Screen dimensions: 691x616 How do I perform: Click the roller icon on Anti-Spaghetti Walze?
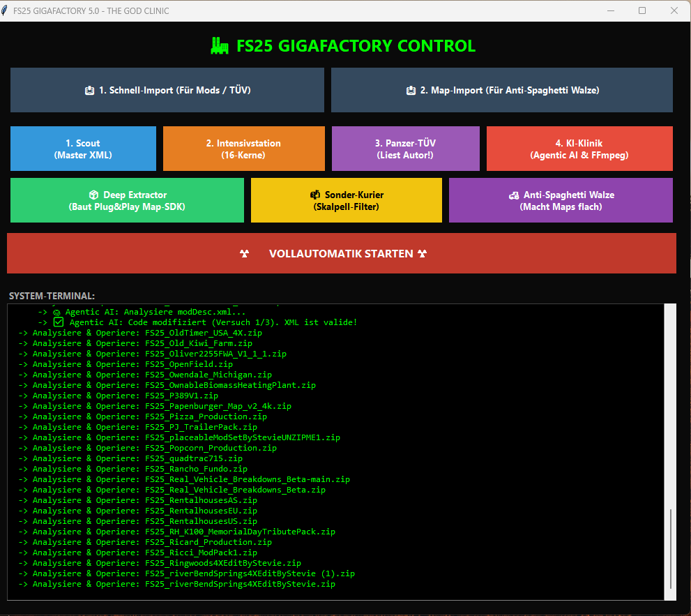pos(513,195)
